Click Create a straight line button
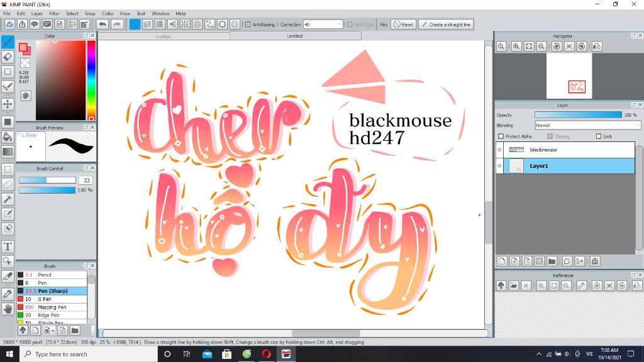 pos(446,25)
